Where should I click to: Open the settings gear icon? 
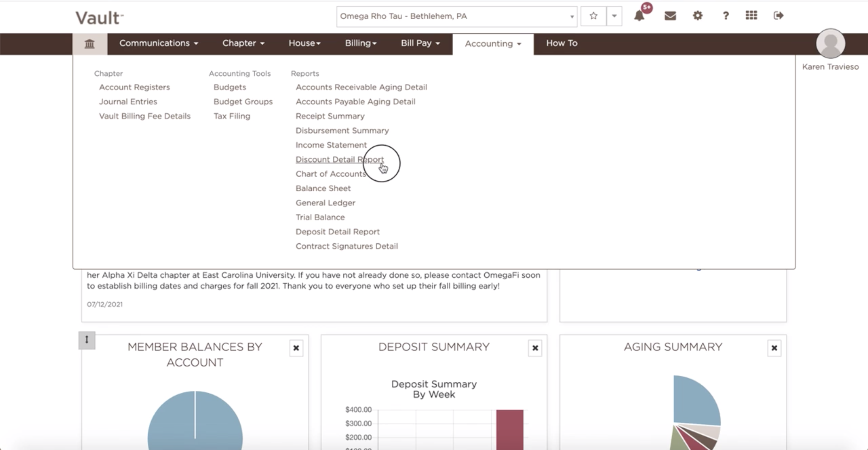tap(697, 16)
